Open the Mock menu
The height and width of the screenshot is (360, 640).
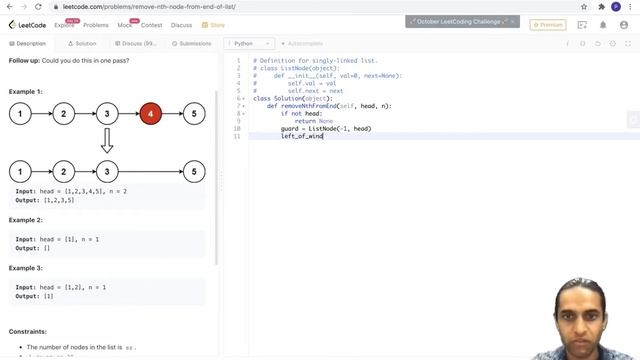pos(125,25)
